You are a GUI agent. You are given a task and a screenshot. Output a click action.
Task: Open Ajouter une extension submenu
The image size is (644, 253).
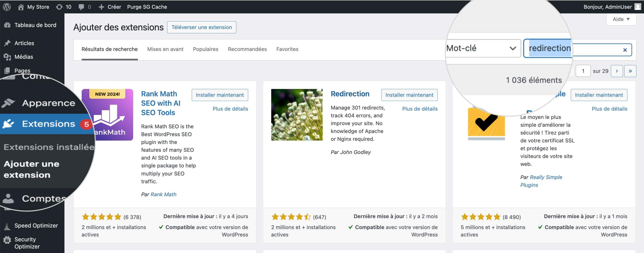tap(31, 169)
